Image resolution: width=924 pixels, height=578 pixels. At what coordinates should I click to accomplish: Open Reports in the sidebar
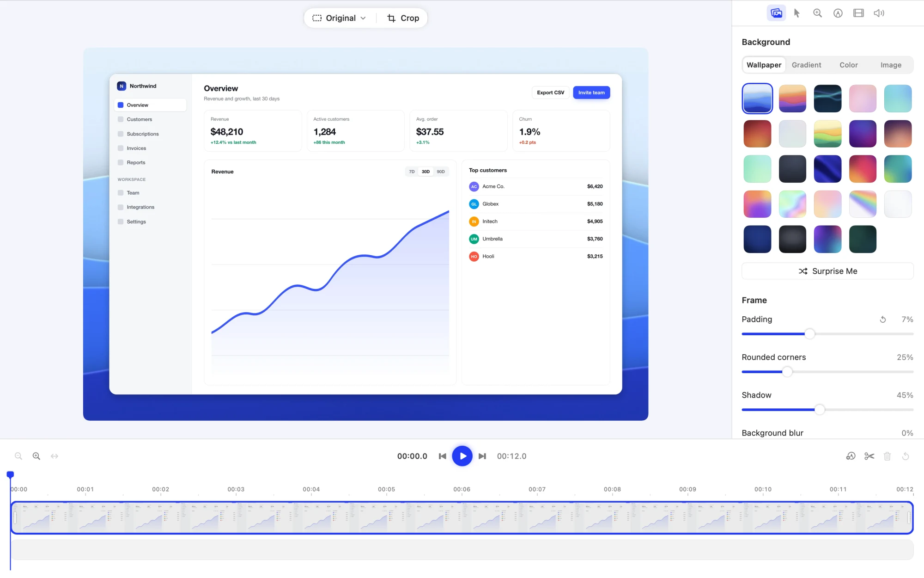[x=150, y=163]
